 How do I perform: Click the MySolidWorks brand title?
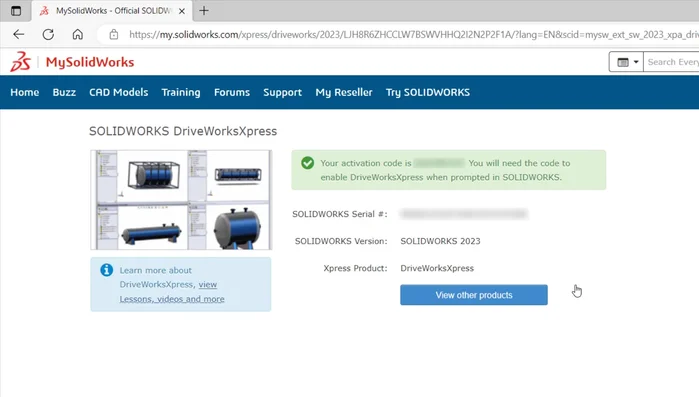[x=90, y=62]
